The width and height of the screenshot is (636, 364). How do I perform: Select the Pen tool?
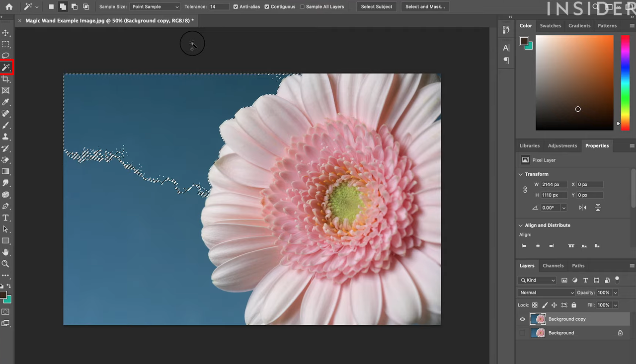click(6, 206)
